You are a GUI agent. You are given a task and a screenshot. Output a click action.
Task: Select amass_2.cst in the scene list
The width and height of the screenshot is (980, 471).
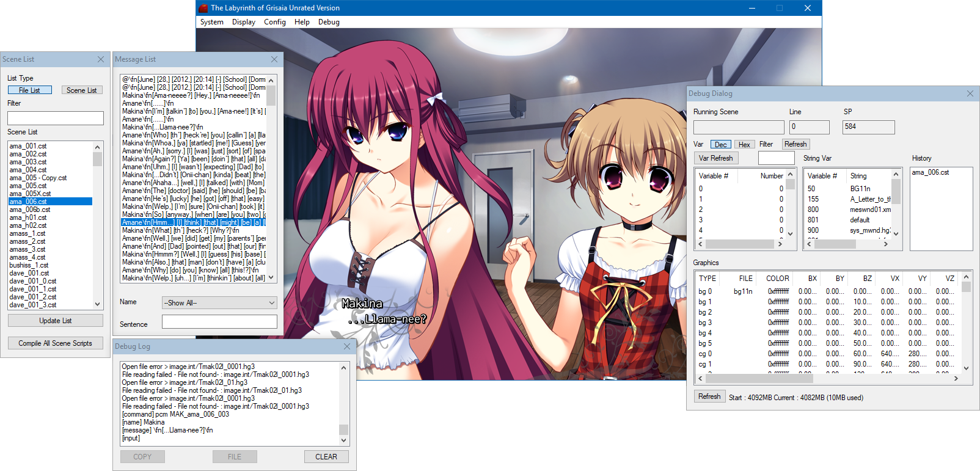50,241
